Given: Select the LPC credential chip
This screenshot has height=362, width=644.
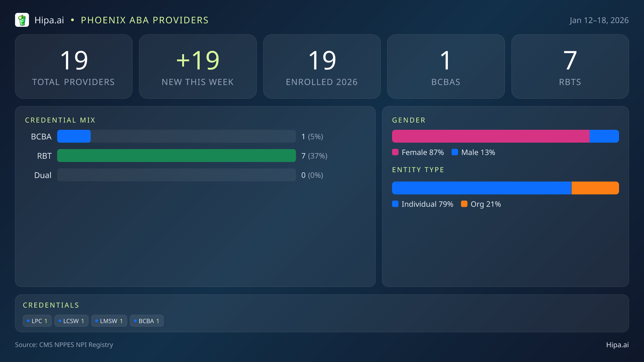Looking at the screenshot, I should (37, 321).
